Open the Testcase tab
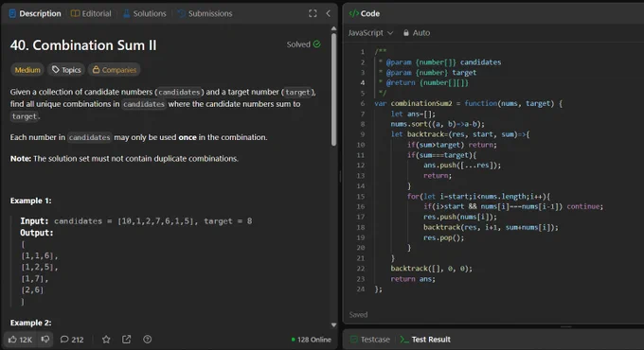This screenshot has width=644, height=350. (369, 340)
